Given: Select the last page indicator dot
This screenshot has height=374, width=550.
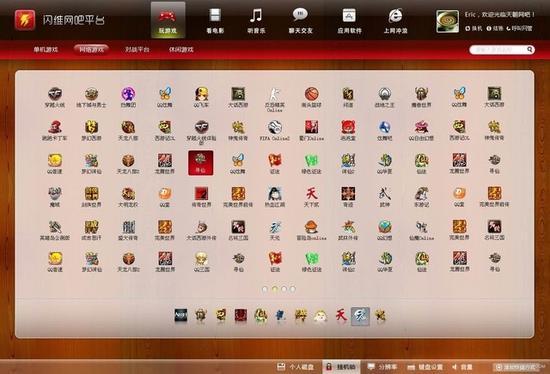Looking at the screenshot, I should coord(293,289).
